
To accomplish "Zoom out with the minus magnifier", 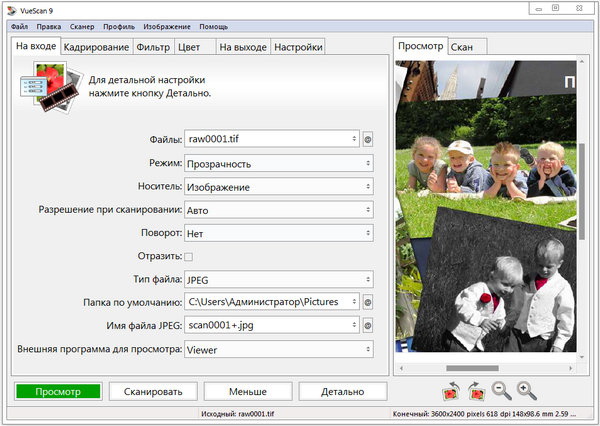I will pyautogui.click(x=501, y=391).
